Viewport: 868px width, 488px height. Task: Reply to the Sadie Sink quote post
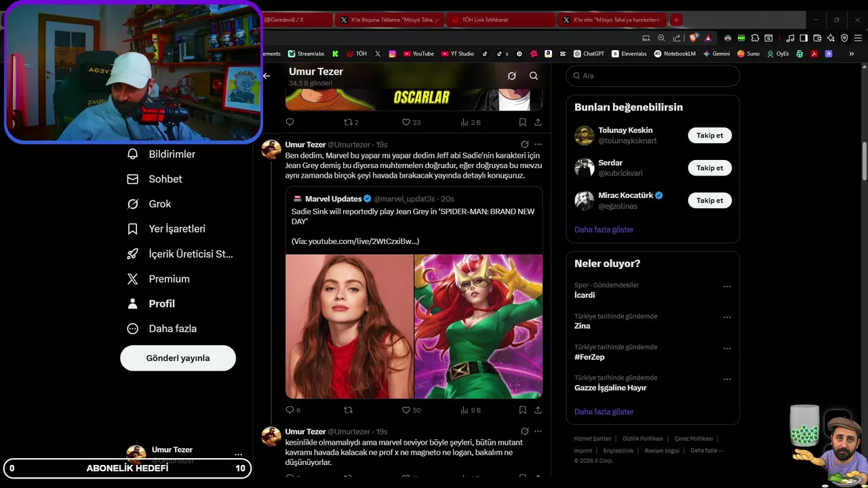(293, 410)
